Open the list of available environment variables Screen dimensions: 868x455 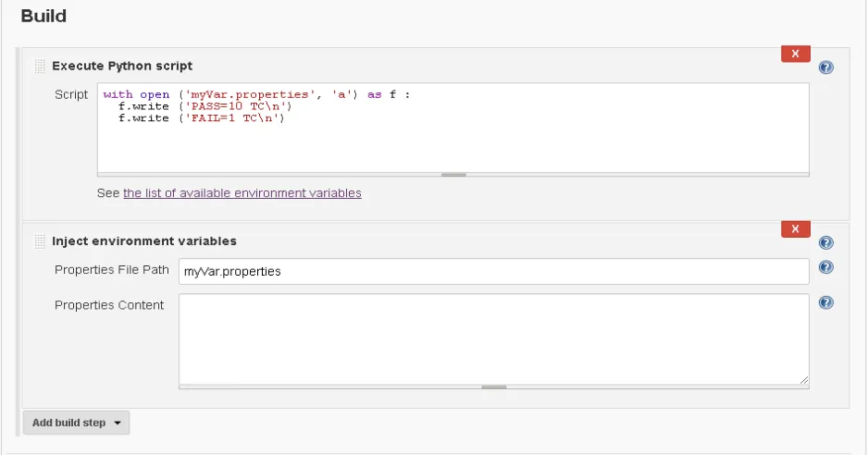pos(242,193)
